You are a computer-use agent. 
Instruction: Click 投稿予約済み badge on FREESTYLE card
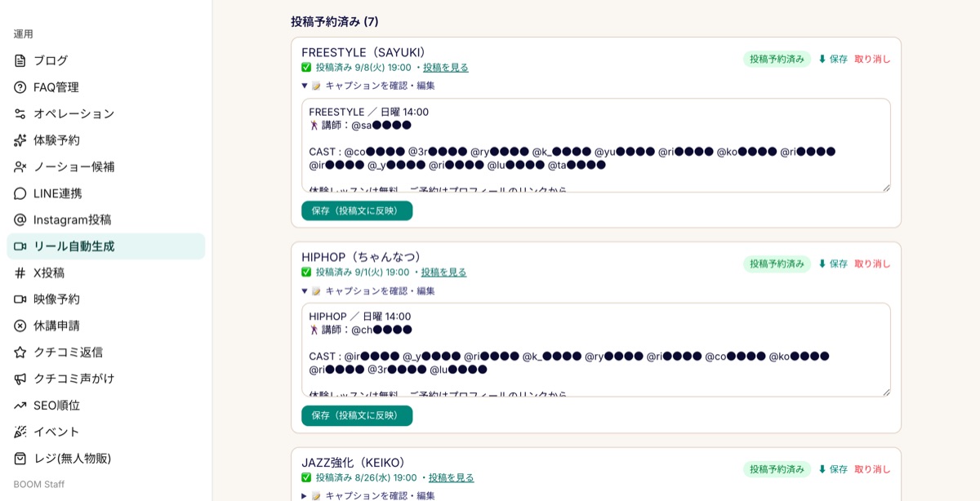pyautogui.click(x=777, y=59)
